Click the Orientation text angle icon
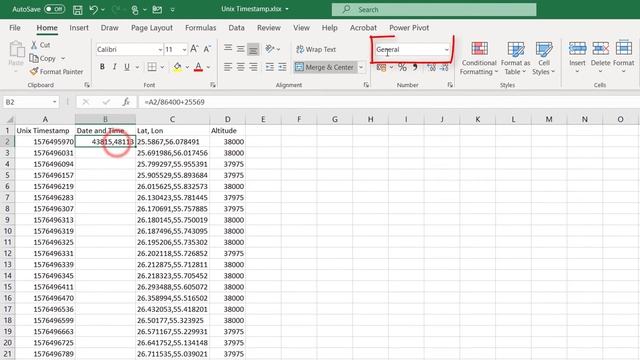The width and height of the screenshot is (640, 360). click(270, 49)
